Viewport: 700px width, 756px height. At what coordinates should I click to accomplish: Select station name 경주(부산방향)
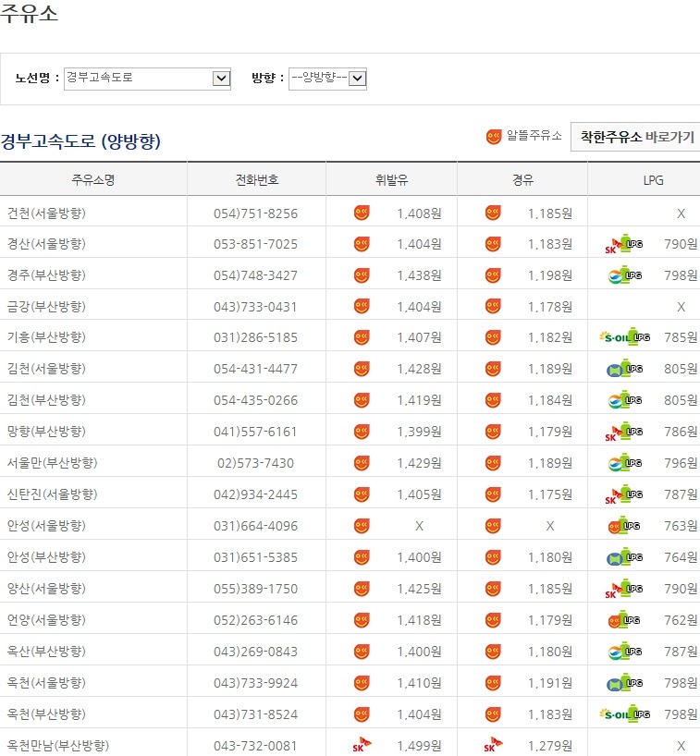(x=46, y=275)
